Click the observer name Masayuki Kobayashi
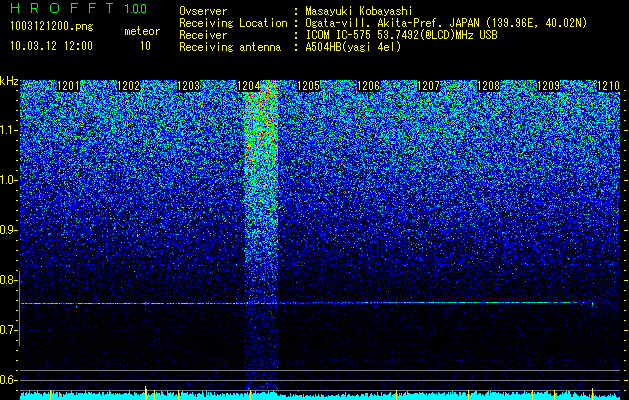 tap(359, 11)
